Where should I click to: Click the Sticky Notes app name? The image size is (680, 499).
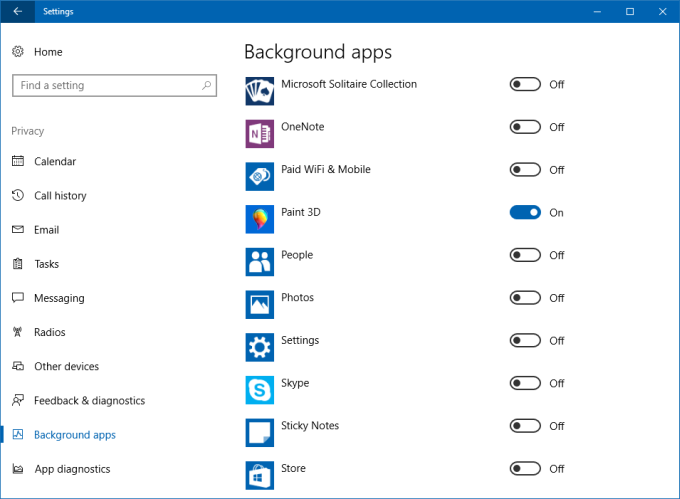click(x=310, y=426)
